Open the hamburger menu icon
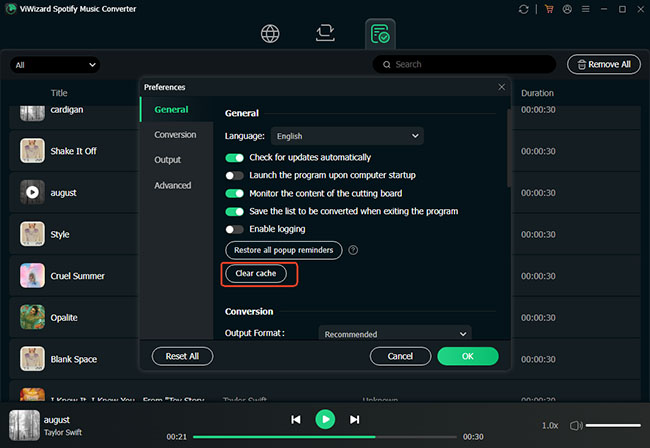The width and height of the screenshot is (650, 448). pos(585,9)
